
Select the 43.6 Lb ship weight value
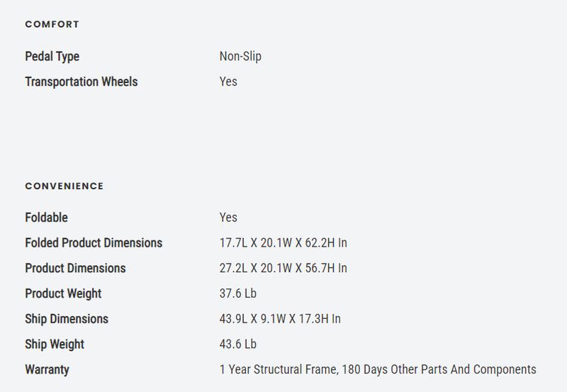point(240,345)
